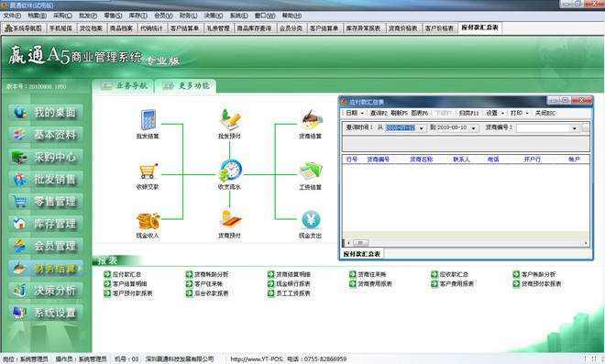Open the 财务 menu in menu bar
This screenshot has width=605, height=364.
point(188,16)
